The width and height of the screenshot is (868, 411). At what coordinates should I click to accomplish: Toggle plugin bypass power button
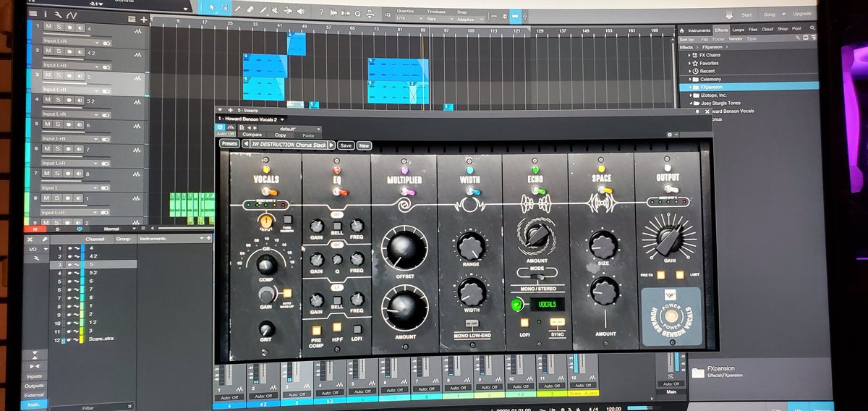(x=219, y=127)
